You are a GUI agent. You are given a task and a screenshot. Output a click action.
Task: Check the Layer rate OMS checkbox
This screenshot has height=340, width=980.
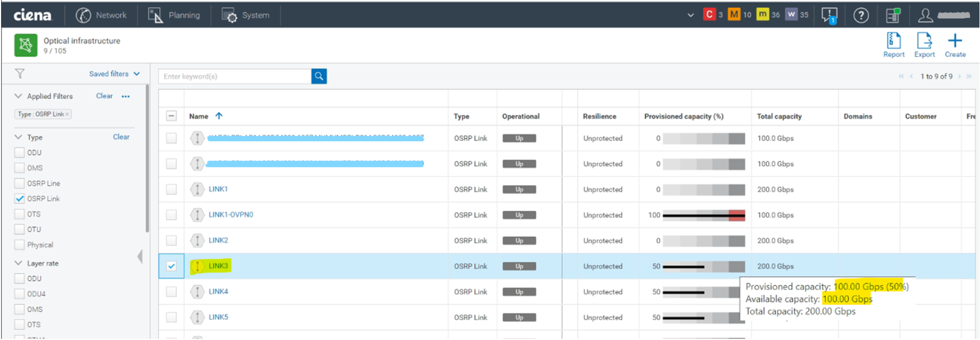tap(20, 309)
